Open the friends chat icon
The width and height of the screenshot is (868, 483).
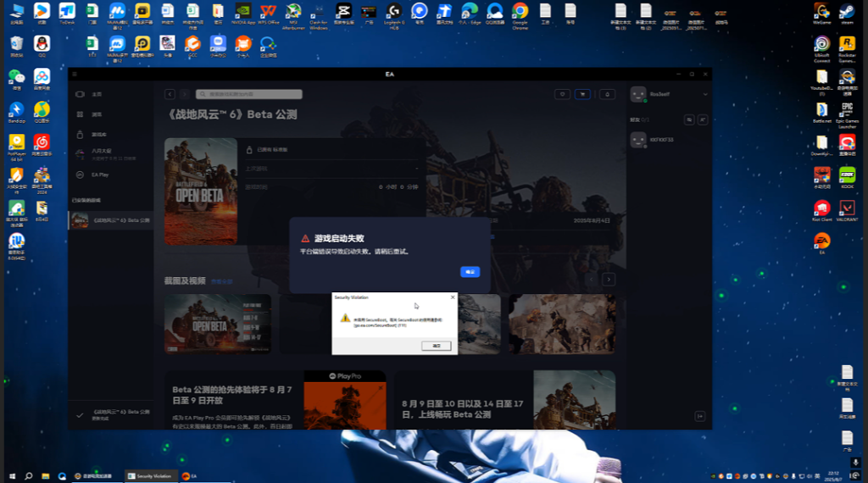pyautogui.click(x=689, y=119)
